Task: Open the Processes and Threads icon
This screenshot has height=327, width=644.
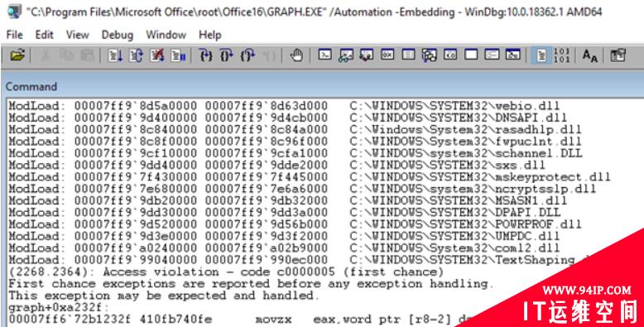Action: pos(492,55)
